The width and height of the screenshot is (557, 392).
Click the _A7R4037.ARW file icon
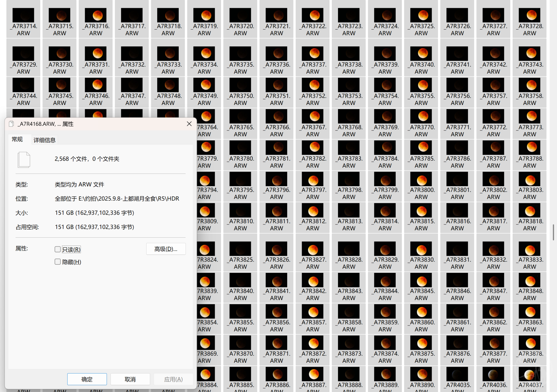pyautogui.click(x=529, y=374)
